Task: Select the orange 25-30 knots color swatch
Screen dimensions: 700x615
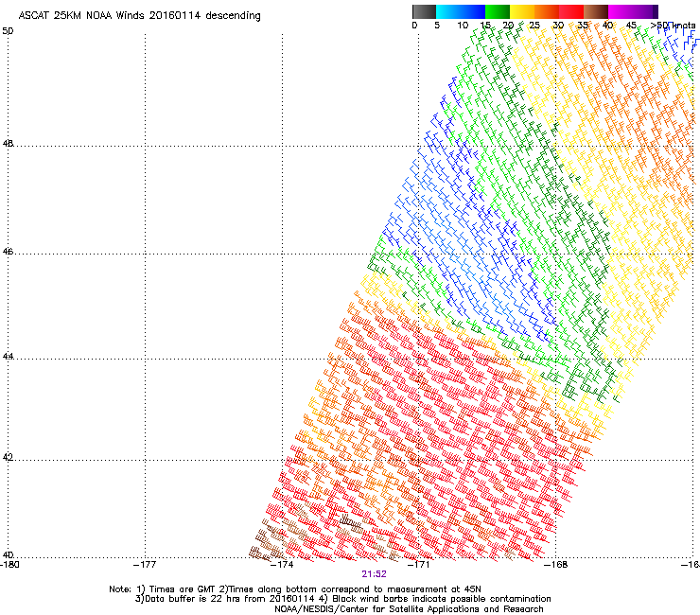Action: (x=547, y=11)
